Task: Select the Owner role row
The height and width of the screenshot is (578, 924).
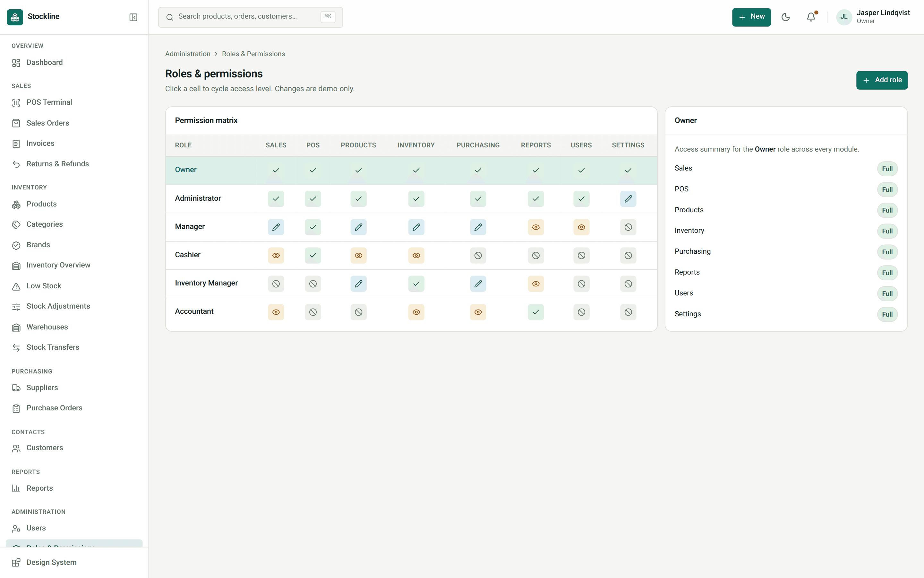Action: pyautogui.click(x=411, y=171)
